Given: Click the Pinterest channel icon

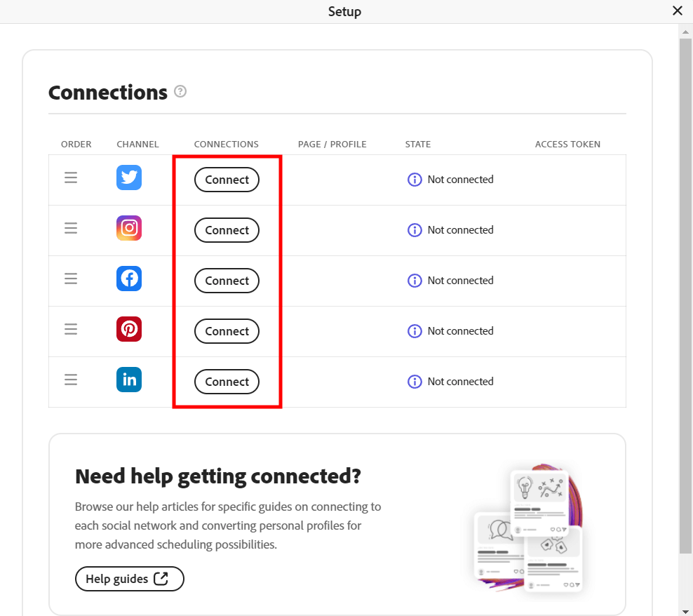Looking at the screenshot, I should click(x=129, y=329).
